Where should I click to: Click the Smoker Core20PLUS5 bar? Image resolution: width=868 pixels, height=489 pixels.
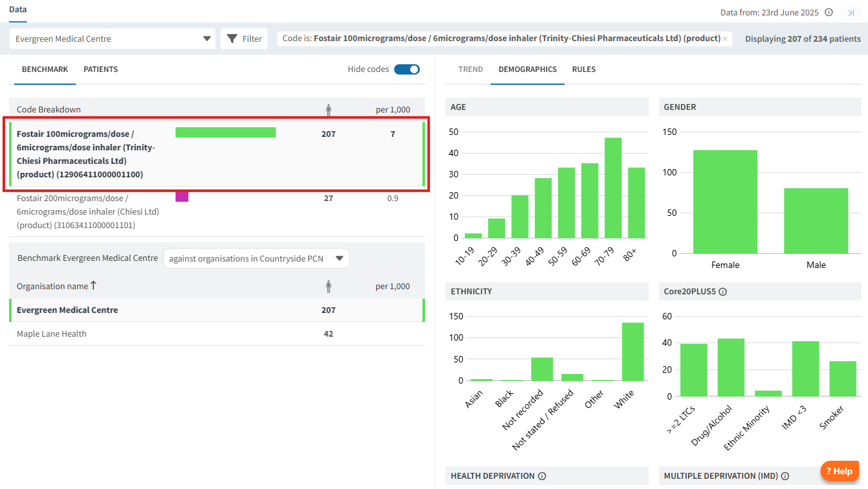tap(843, 378)
